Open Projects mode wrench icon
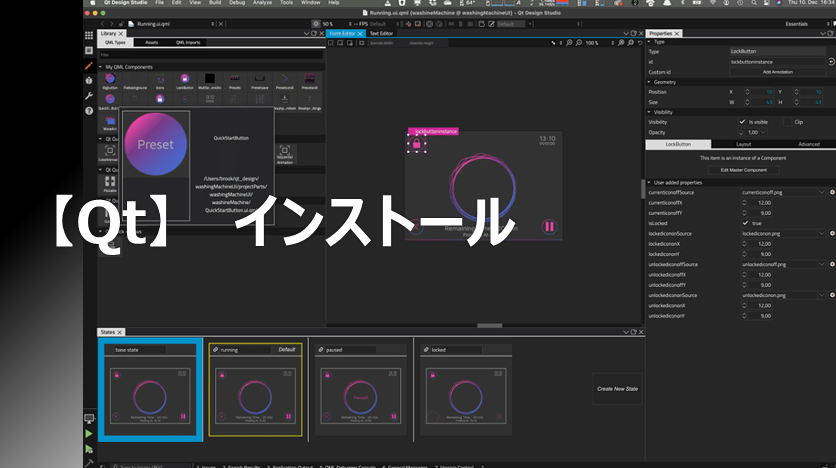The image size is (836, 468). pos(89,96)
